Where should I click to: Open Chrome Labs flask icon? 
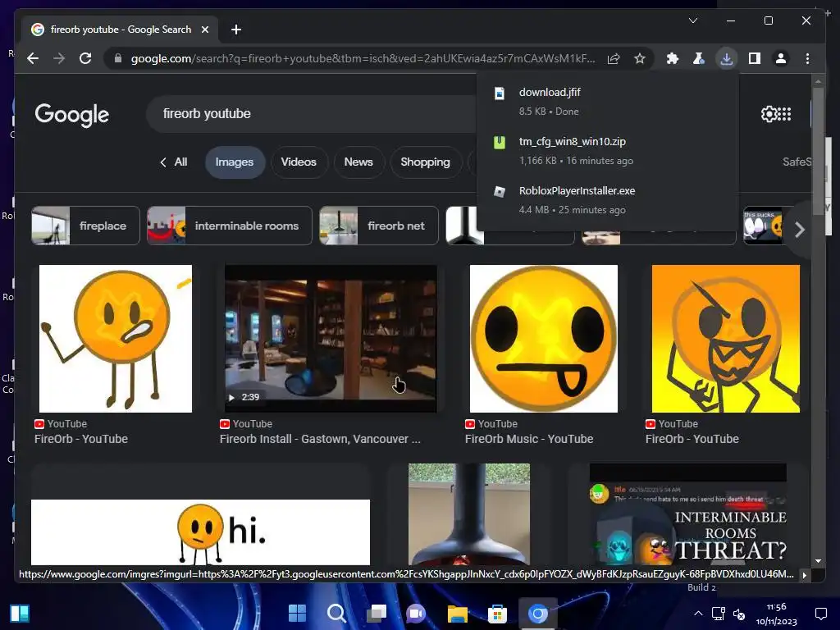tap(699, 58)
